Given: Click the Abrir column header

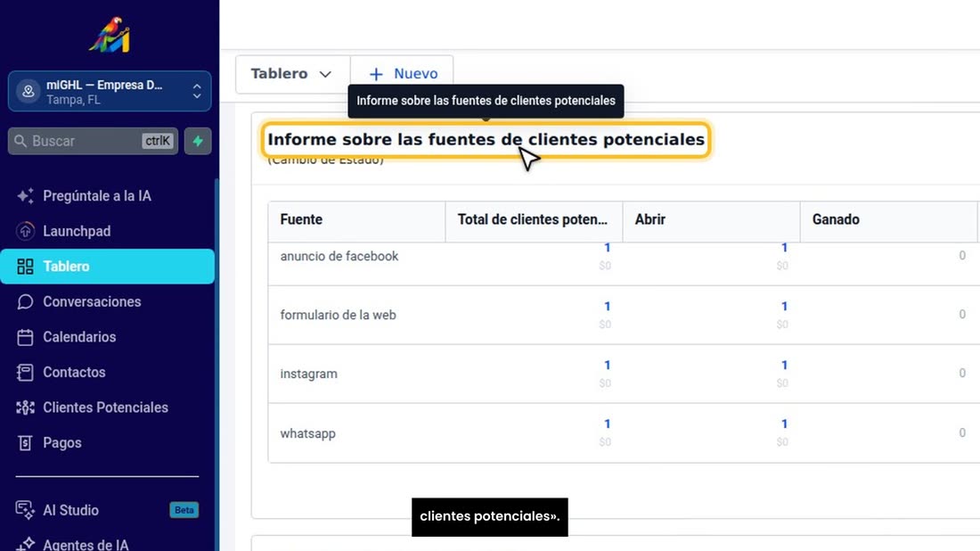Looking at the screenshot, I should point(711,219).
